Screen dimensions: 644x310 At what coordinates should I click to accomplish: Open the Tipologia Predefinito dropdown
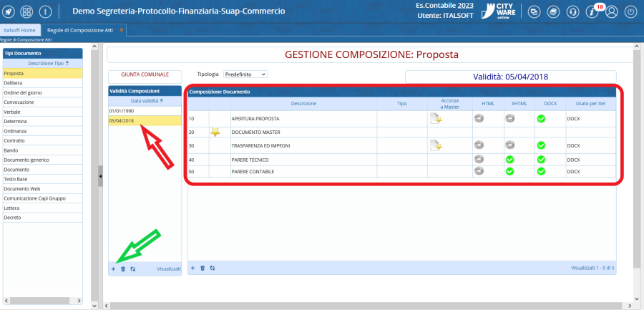pyautogui.click(x=245, y=74)
